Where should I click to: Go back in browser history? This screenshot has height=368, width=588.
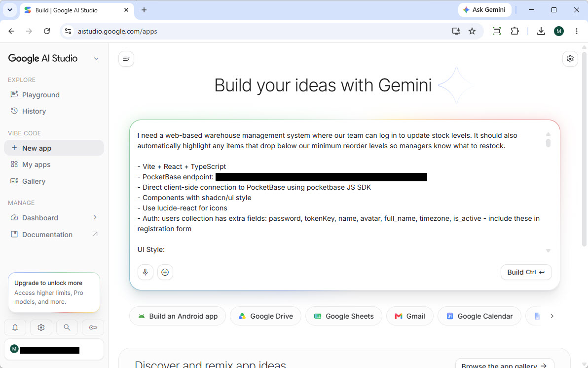click(x=12, y=31)
